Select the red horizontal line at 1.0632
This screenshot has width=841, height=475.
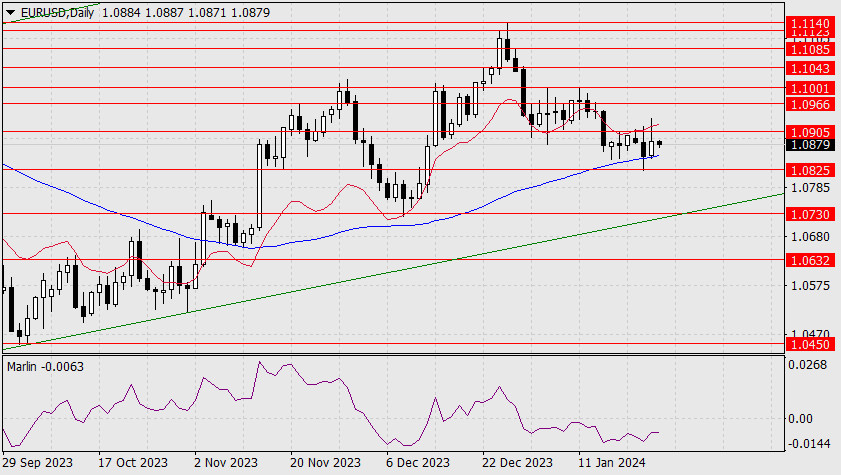point(393,259)
